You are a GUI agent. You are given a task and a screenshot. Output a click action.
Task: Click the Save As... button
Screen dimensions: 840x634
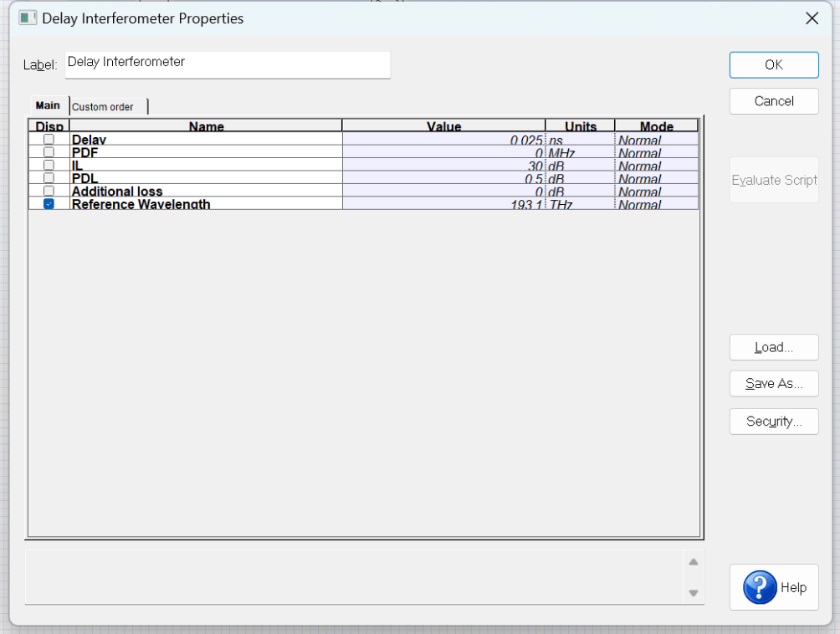point(774,384)
